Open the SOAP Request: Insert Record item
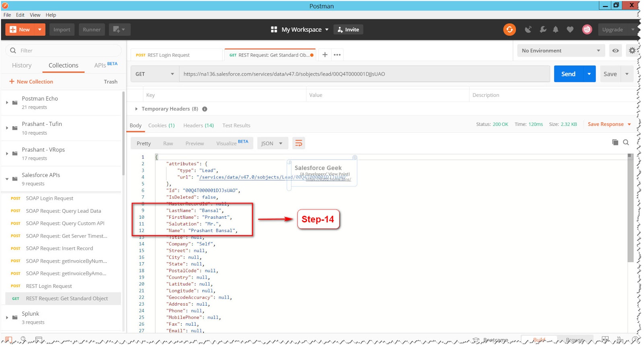This screenshot has width=644, height=347. [x=60, y=248]
